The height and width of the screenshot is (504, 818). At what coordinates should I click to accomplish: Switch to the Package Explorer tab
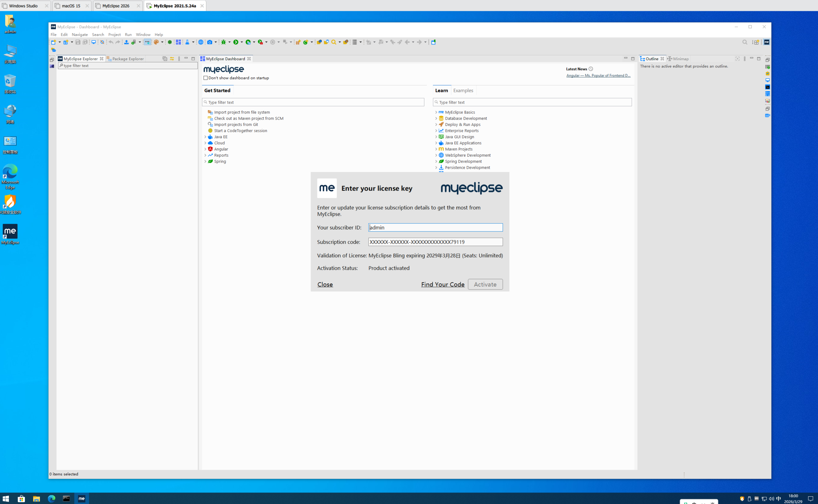(x=125, y=59)
